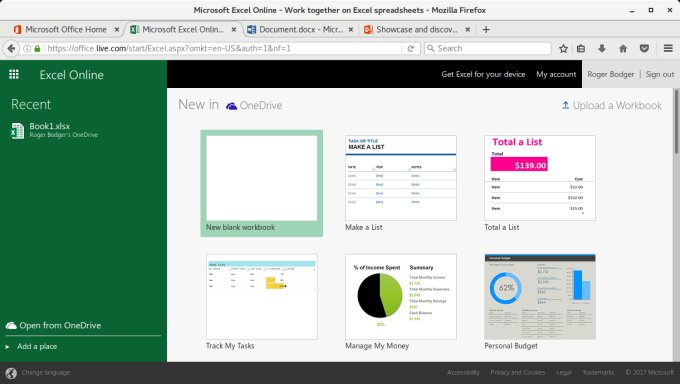Click the green padlock security icon
Viewport: 680px width, 384px height.
tap(37, 48)
